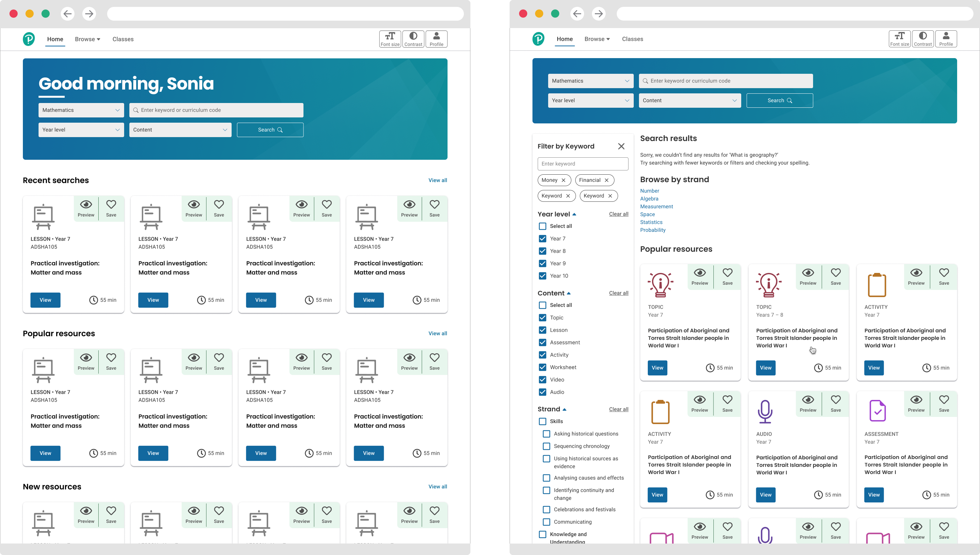Save the Topic Year 7 – 8 card
Screen dimensions: 980x555
click(836, 277)
